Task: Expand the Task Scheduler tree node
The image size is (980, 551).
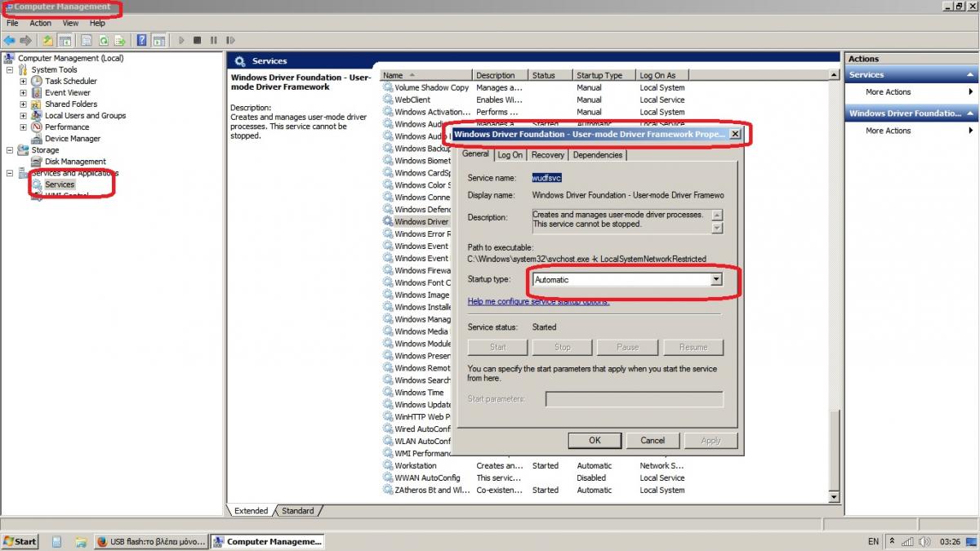Action: pyautogui.click(x=23, y=81)
